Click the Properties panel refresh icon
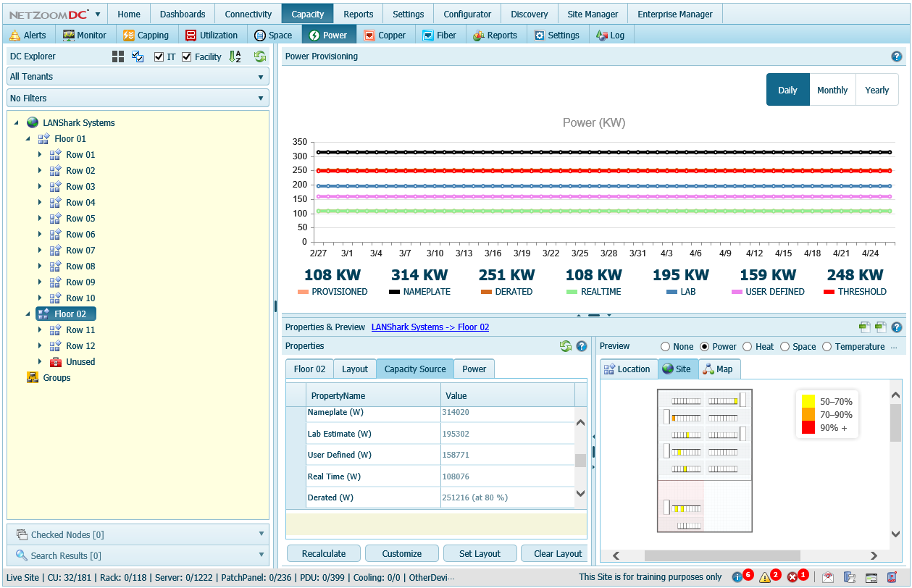912x588 pixels. (x=566, y=346)
